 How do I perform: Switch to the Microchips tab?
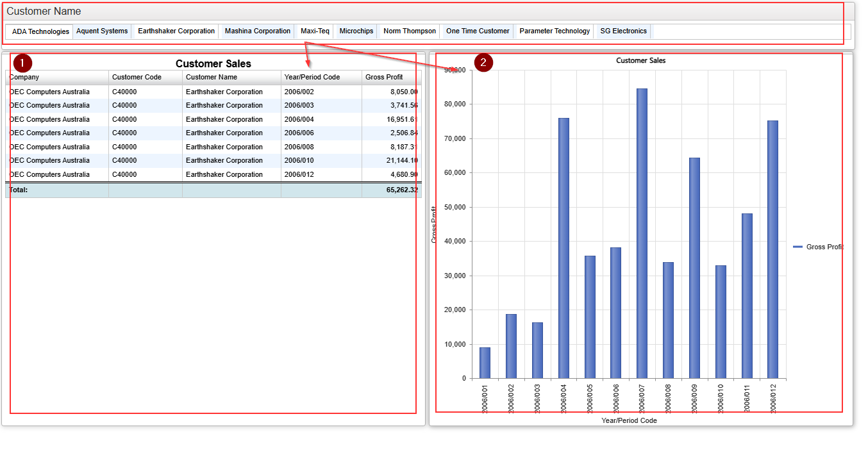(x=356, y=31)
